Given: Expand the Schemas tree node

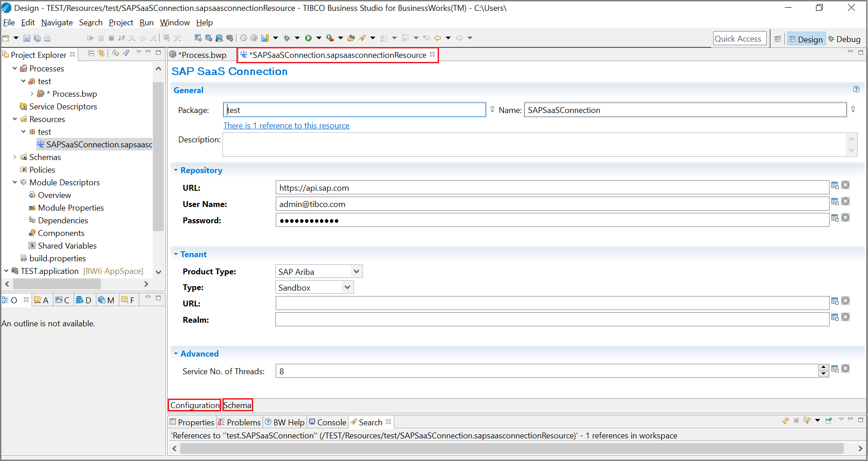Looking at the screenshot, I should pyautogui.click(x=14, y=157).
